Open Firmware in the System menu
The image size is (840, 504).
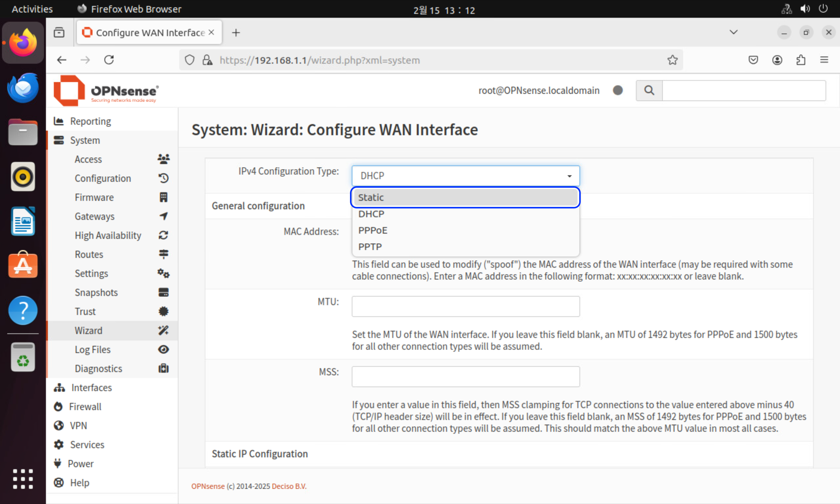click(94, 197)
